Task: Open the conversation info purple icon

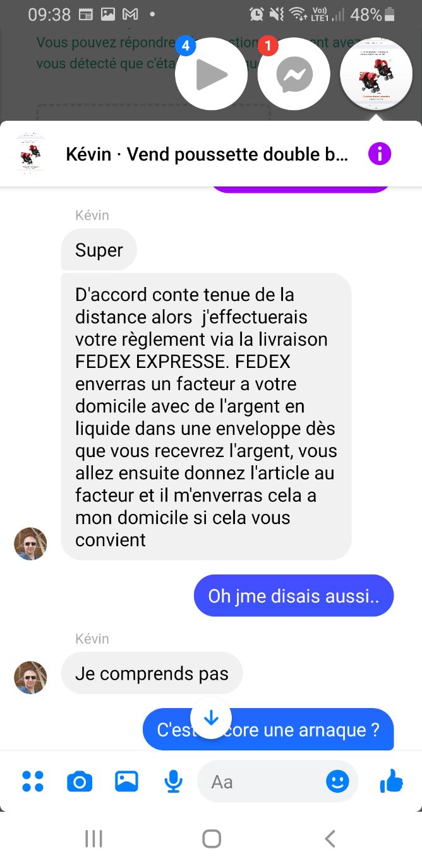Action: [380, 154]
